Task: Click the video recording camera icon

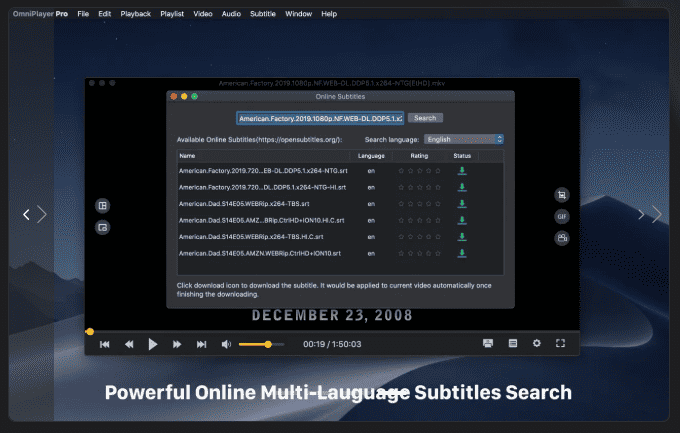Action: (x=562, y=238)
